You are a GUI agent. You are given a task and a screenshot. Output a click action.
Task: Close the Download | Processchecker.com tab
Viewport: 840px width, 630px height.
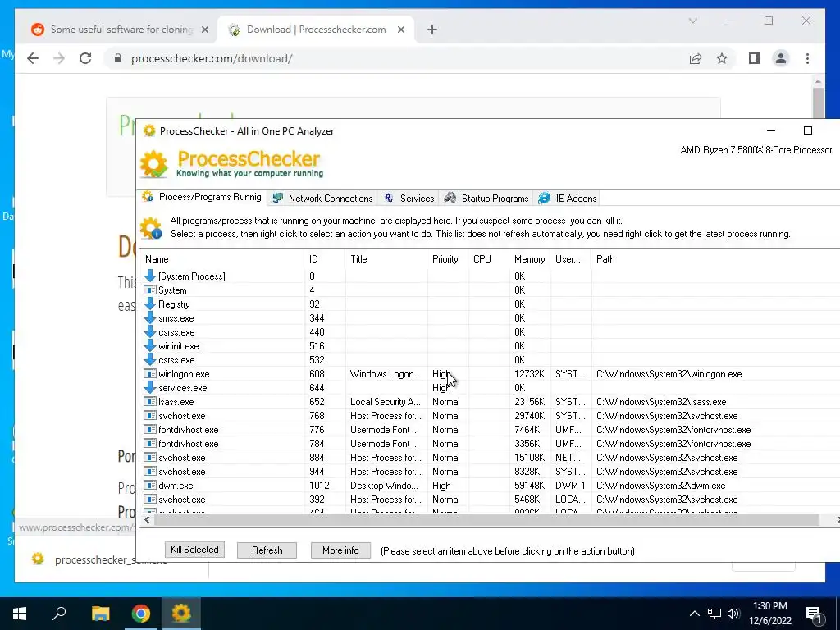[400, 30]
